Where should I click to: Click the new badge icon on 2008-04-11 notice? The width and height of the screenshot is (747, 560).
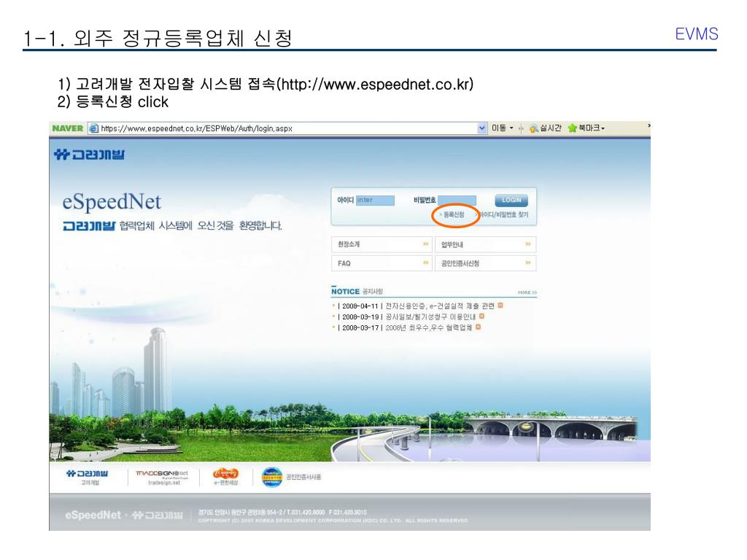click(x=500, y=306)
